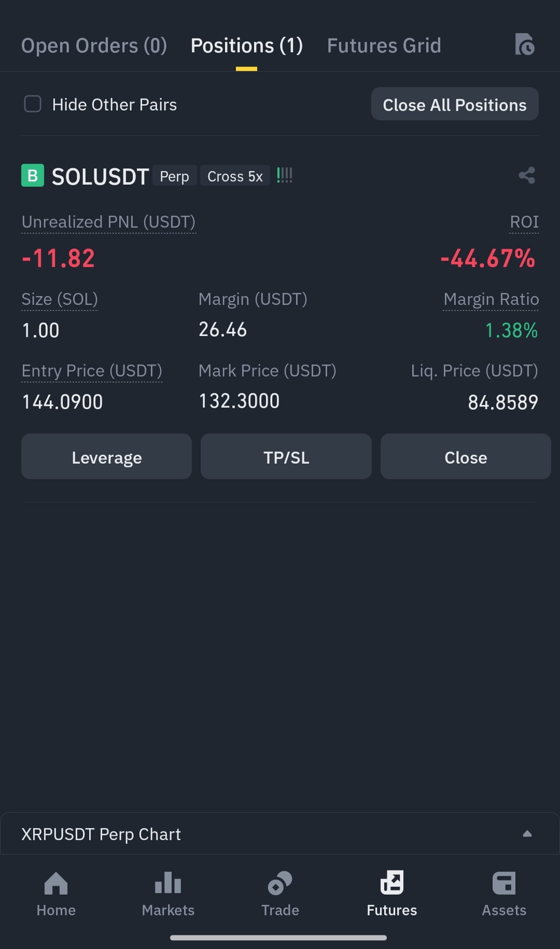Share the SOLUSDT position

coord(527,175)
